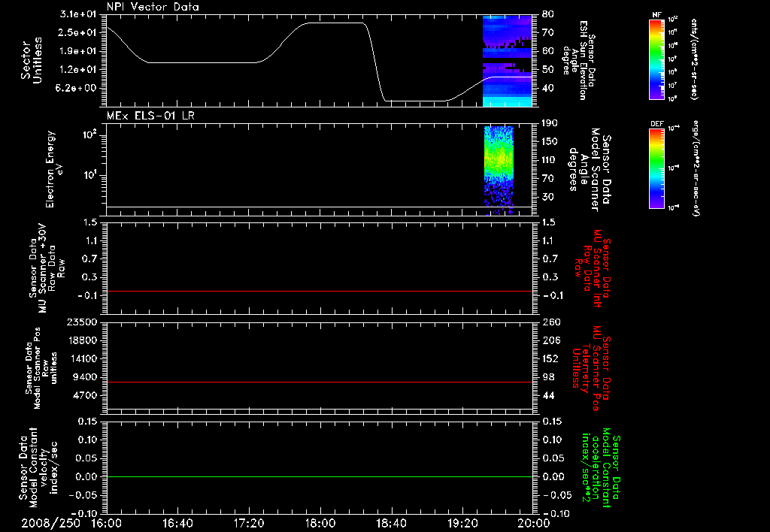Click the 17:20 time axis label
Viewport: 770px width, 532px height.
[x=249, y=523]
